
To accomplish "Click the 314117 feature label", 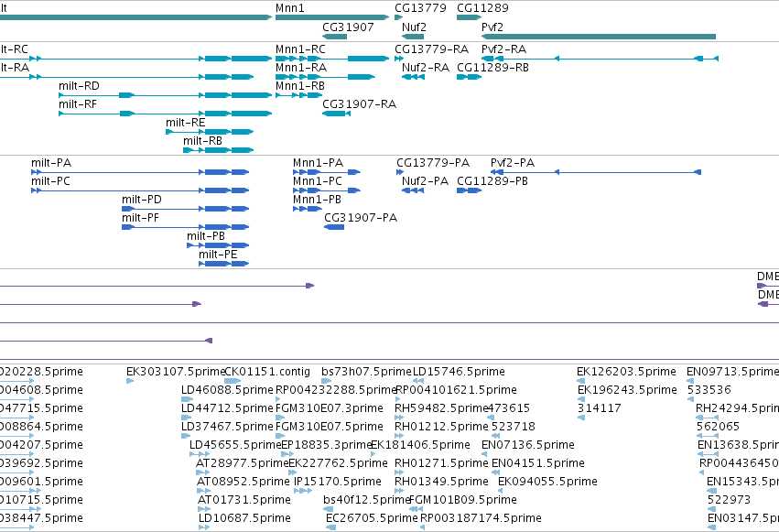I will click(x=600, y=408).
